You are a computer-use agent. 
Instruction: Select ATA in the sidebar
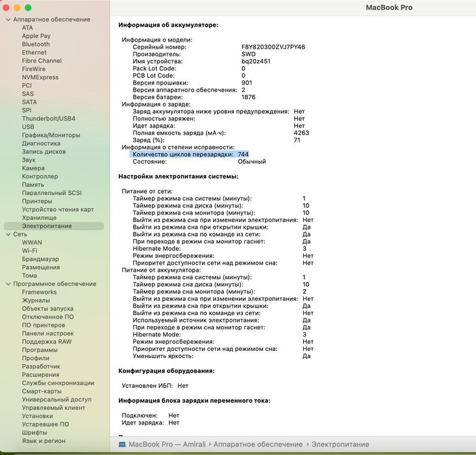coord(27,28)
